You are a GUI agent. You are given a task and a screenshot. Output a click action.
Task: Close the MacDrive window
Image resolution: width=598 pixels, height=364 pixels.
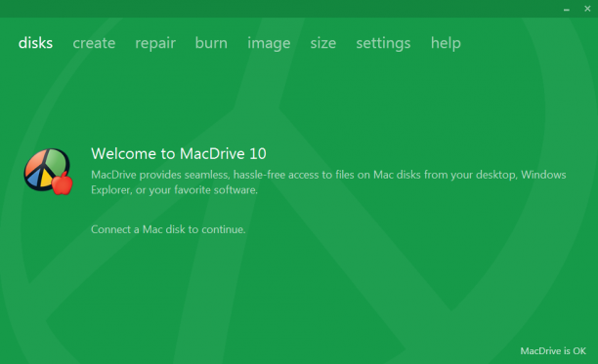point(587,9)
